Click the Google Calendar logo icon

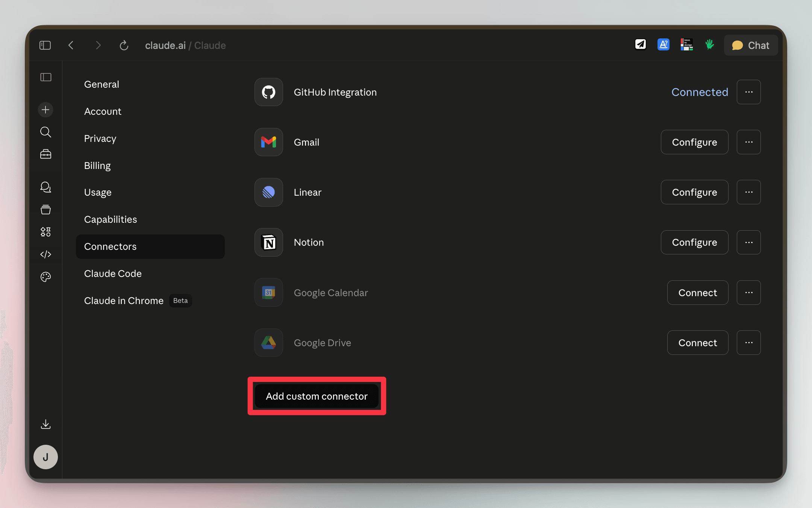coord(269,292)
